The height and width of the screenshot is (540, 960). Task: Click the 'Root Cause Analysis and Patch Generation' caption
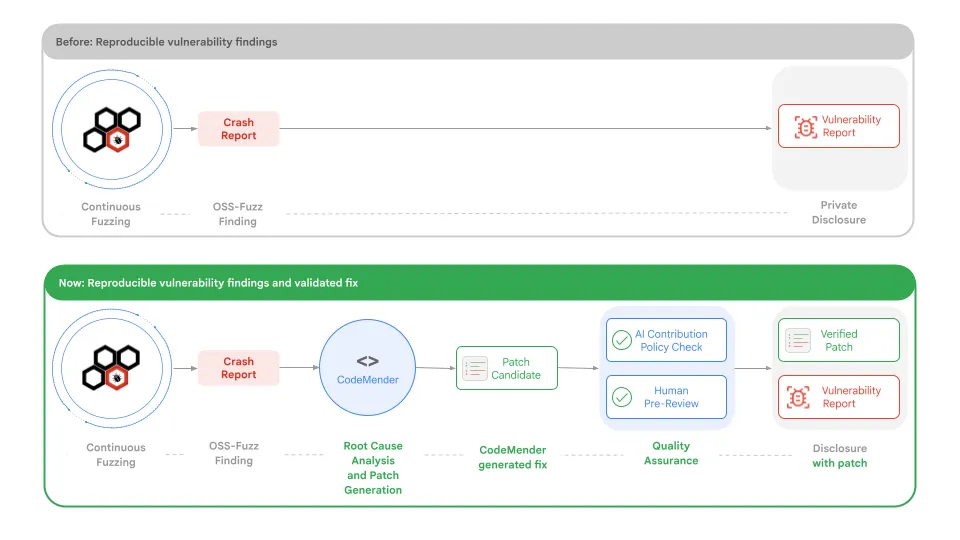tap(373, 468)
